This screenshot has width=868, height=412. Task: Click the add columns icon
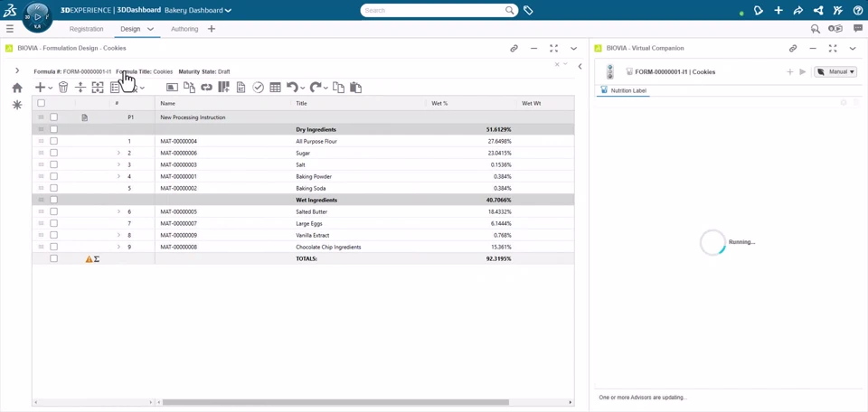pyautogui.click(x=223, y=88)
